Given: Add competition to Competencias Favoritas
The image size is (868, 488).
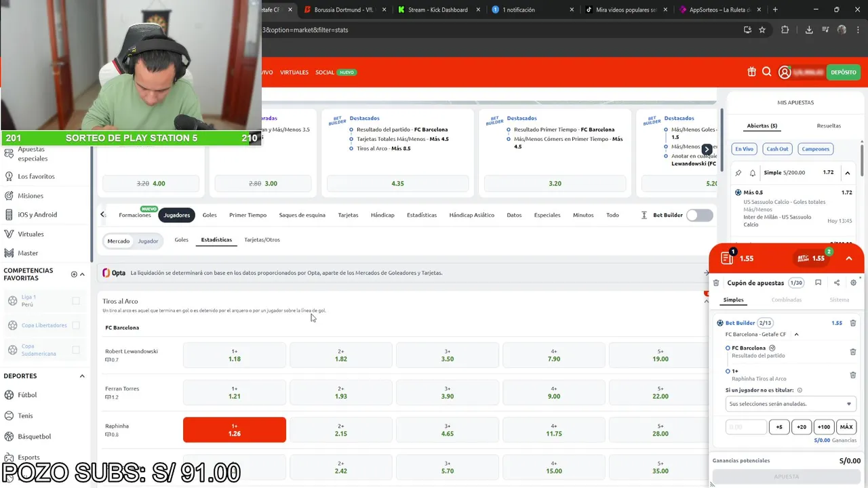Looking at the screenshot, I should [74, 274].
